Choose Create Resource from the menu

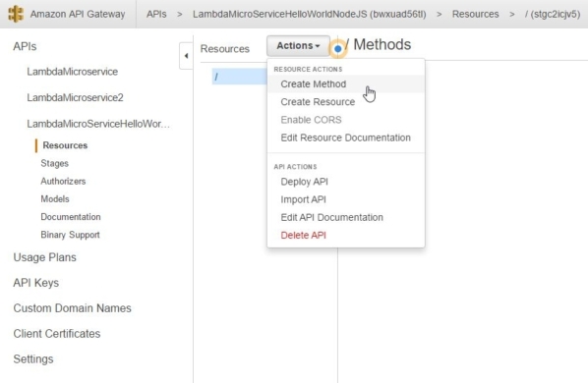318,102
